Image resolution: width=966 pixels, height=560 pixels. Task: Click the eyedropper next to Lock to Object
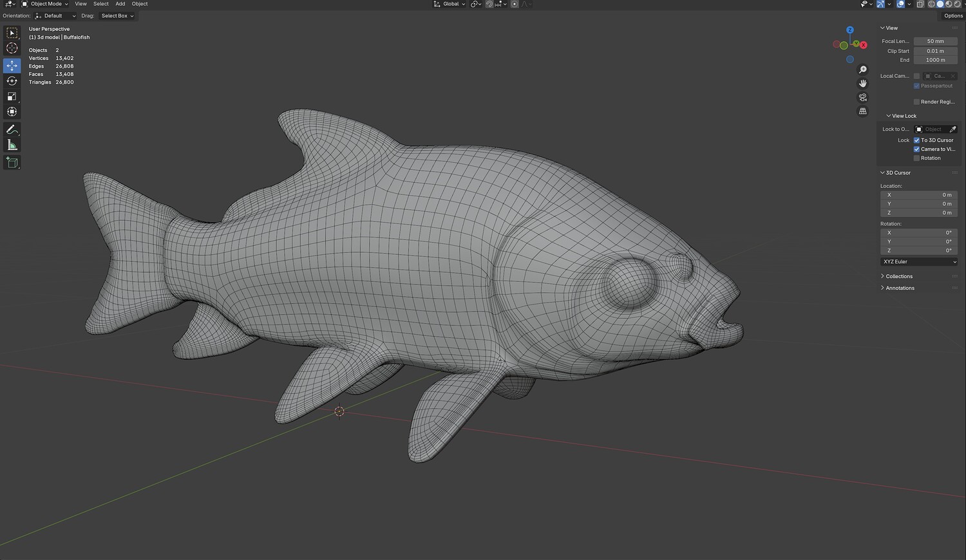[x=952, y=129]
